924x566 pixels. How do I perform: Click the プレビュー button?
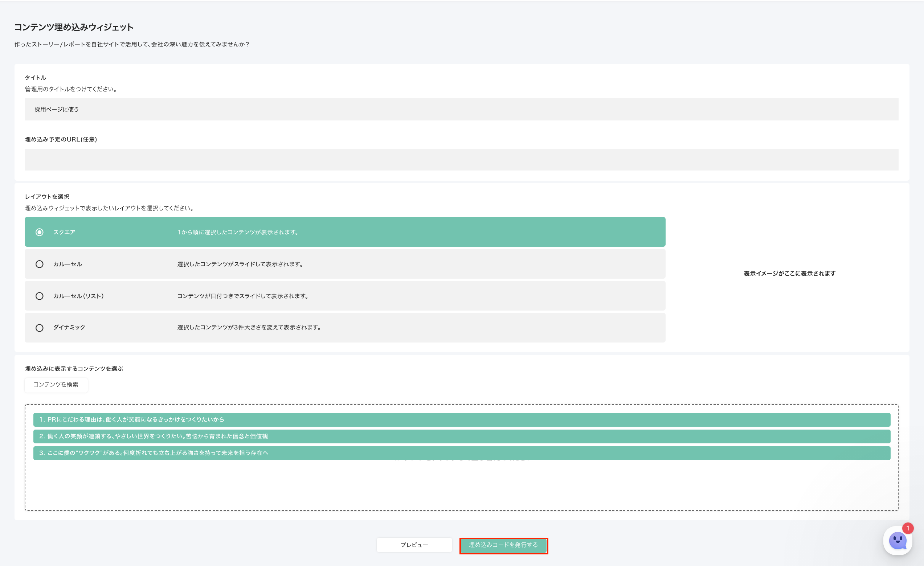tap(414, 545)
